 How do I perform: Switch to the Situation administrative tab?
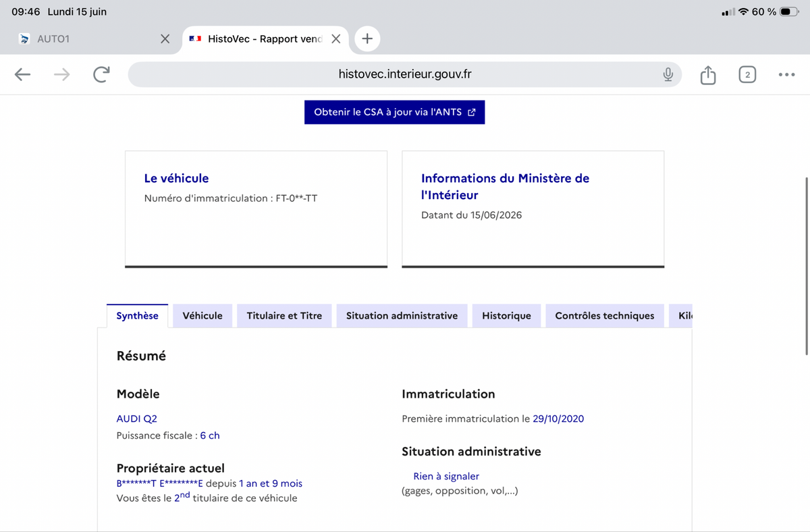click(402, 316)
